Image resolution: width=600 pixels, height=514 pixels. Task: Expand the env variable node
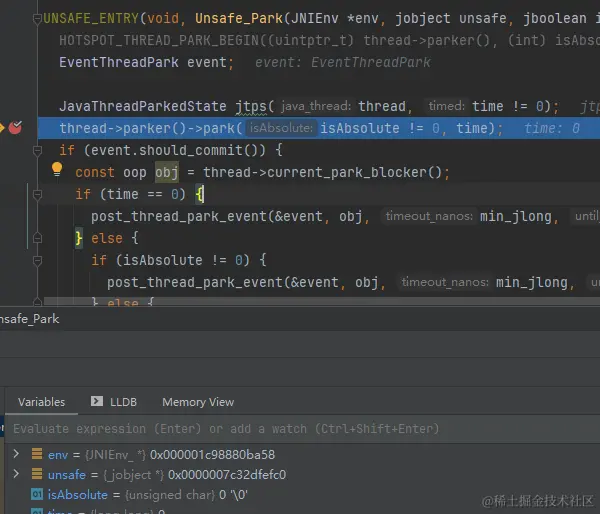16,454
